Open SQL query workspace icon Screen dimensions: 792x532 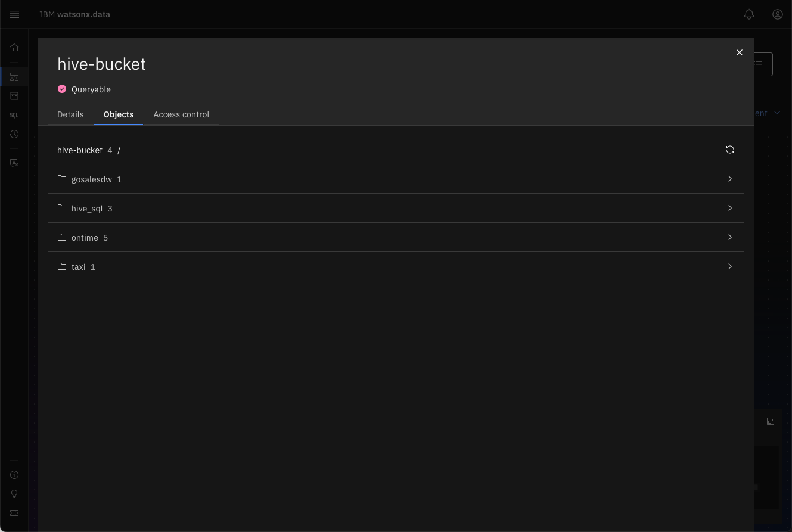tap(14, 115)
